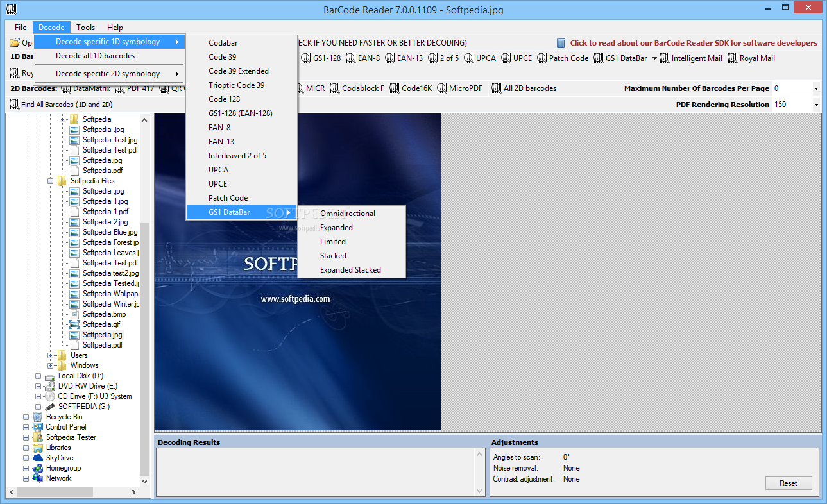Click Decoding Results scroll down arrow
The height and width of the screenshot is (504, 827).
(480, 491)
